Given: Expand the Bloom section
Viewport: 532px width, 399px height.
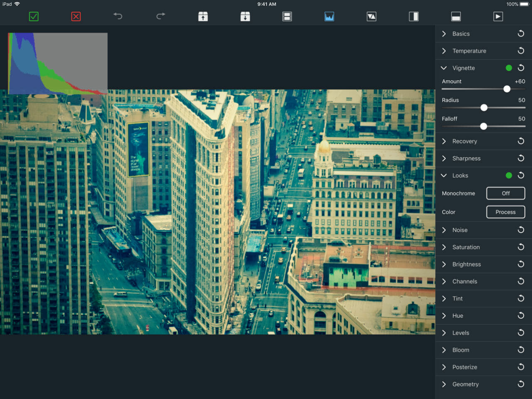Looking at the screenshot, I should pos(444,350).
